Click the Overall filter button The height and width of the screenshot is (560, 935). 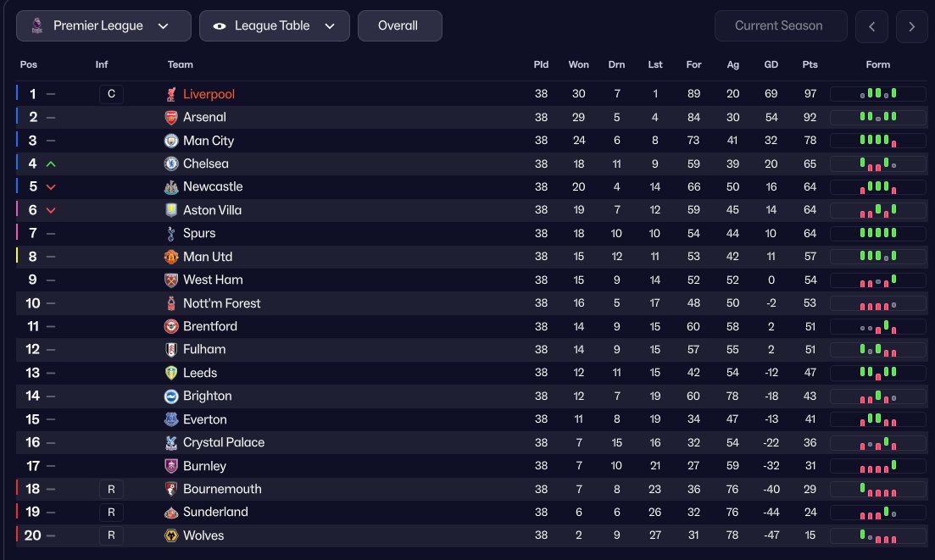(399, 26)
